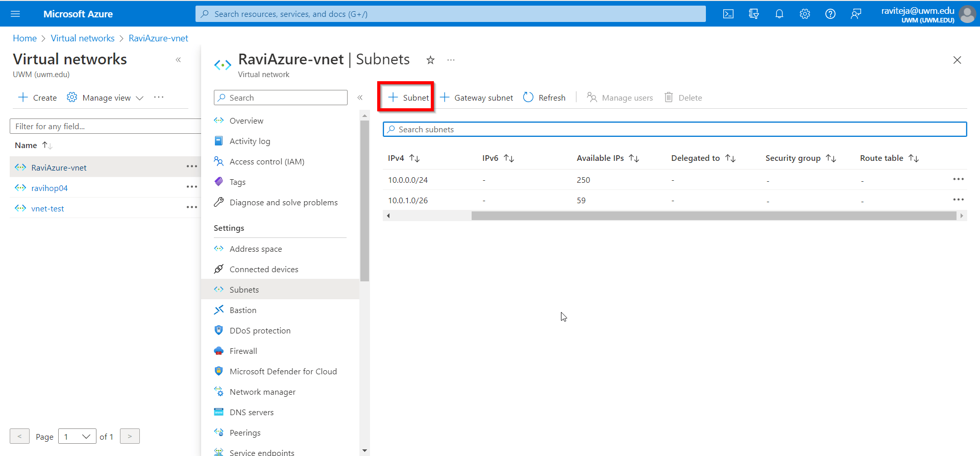Open the vnet-test virtual network
Viewport: 980px width, 456px height.
tap(47, 208)
